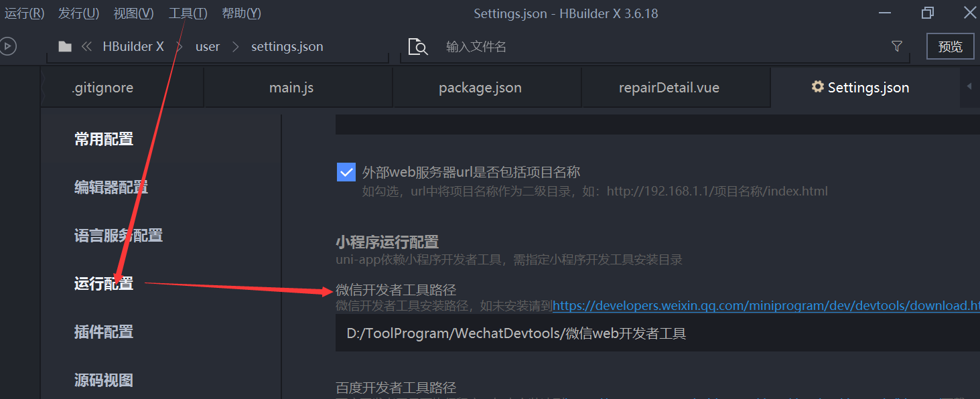This screenshot has height=399, width=980.
Task: Restore the window with the restore icon
Action: pyautogui.click(x=928, y=13)
